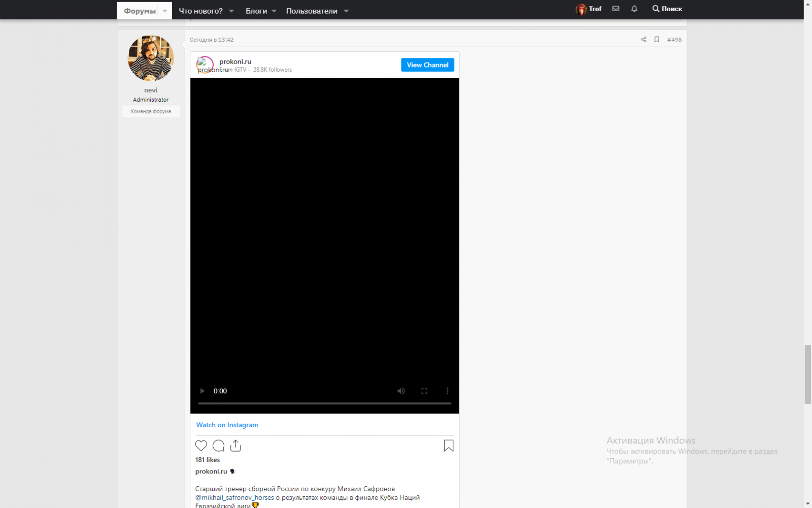
Task: Expand the Пользователи dropdown arrow
Action: click(346, 11)
